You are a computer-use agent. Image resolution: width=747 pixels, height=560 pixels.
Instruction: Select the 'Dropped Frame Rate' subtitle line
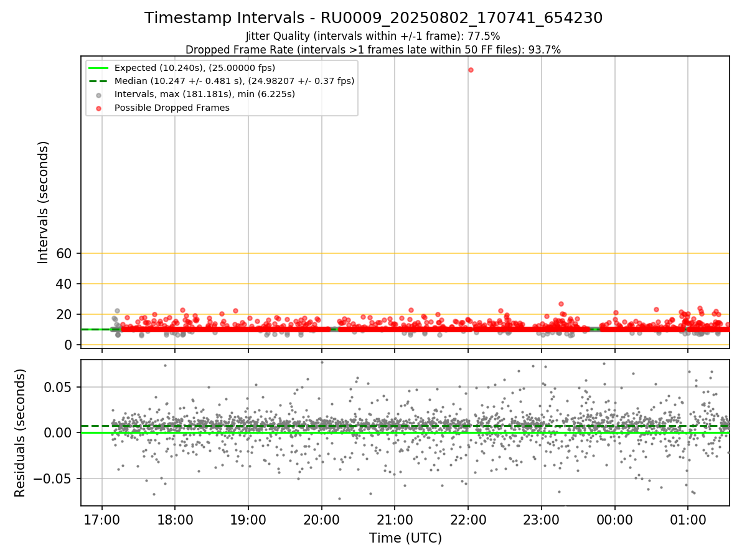pyautogui.click(x=373, y=50)
